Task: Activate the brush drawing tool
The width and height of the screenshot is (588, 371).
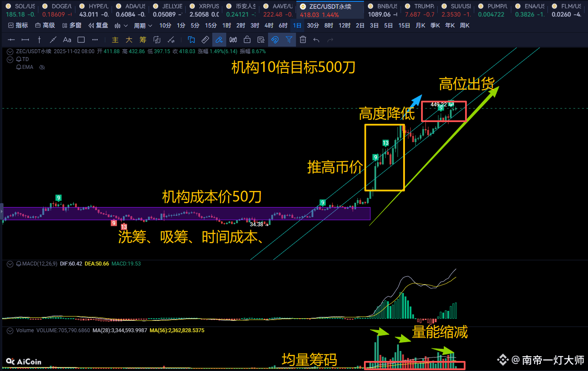Action: 219,40
